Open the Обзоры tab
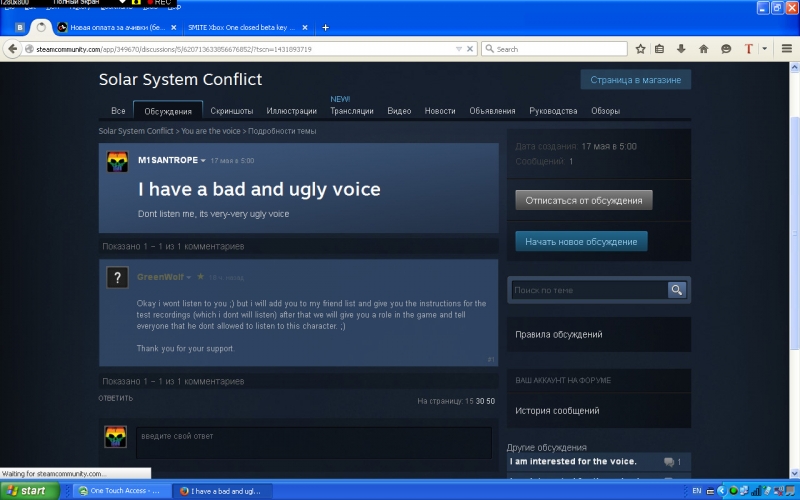800x500 pixels. pyautogui.click(x=606, y=111)
